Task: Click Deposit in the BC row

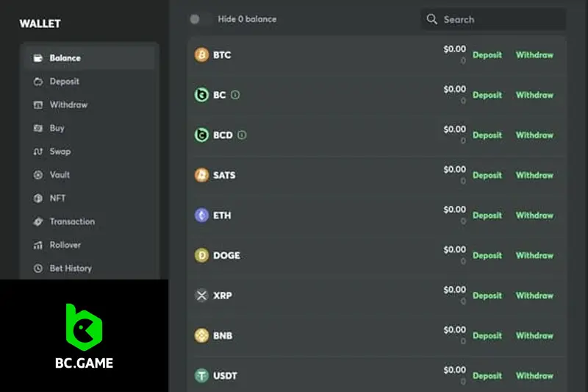Action: [x=487, y=96]
